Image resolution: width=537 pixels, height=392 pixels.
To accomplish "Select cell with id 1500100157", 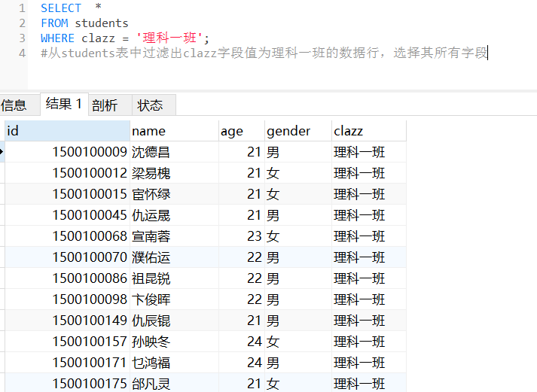I will [x=68, y=342].
